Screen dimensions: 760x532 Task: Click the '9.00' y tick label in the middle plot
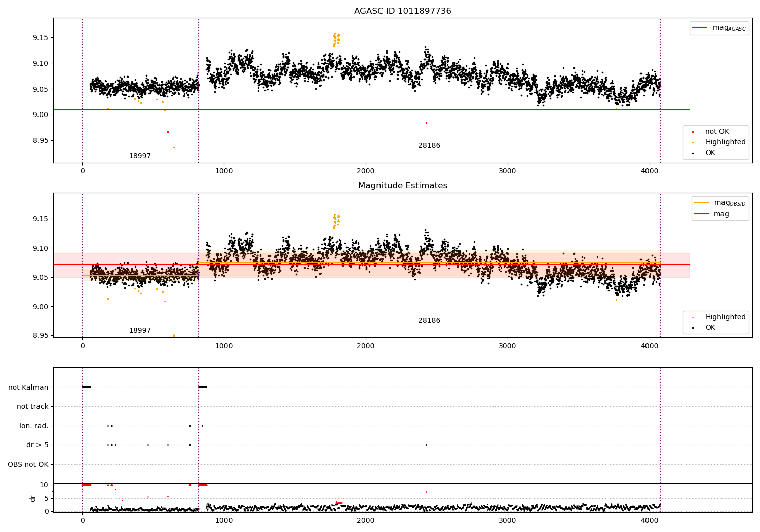41,307
